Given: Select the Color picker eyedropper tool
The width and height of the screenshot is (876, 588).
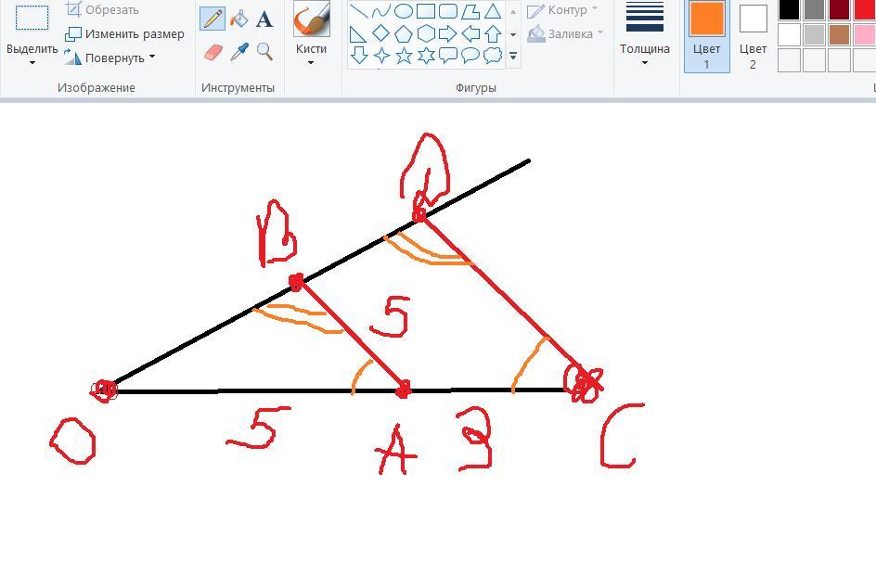Looking at the screenshot, I should 239,52.
